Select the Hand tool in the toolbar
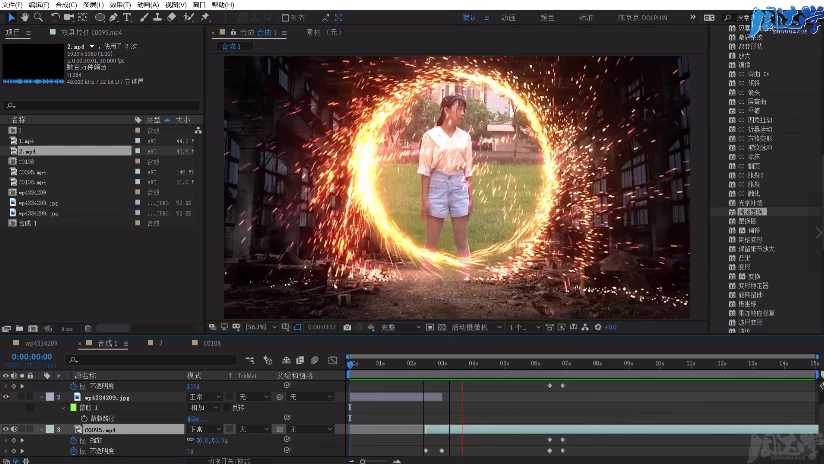The width and height of the screenshot is (824, 464). point(25,17)
